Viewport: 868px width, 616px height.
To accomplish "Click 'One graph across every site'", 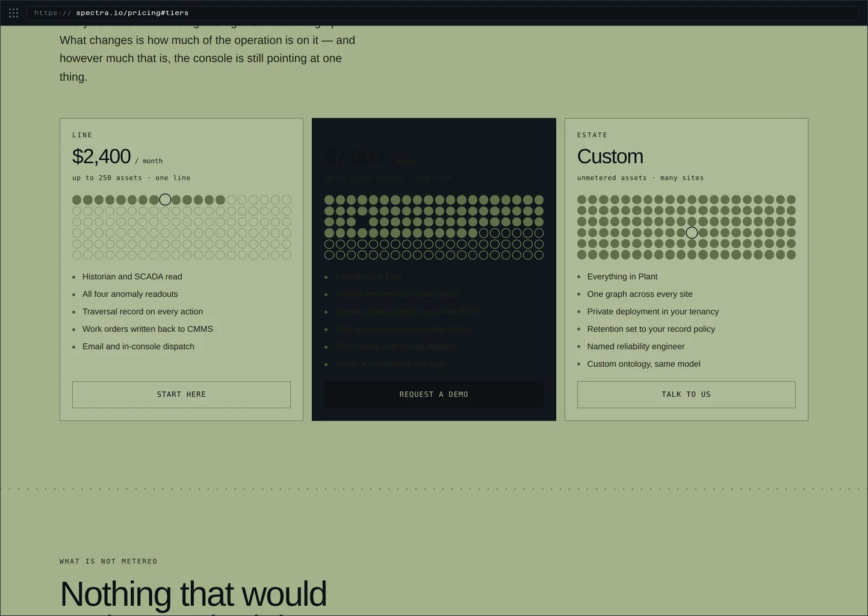I will (640, 294).
